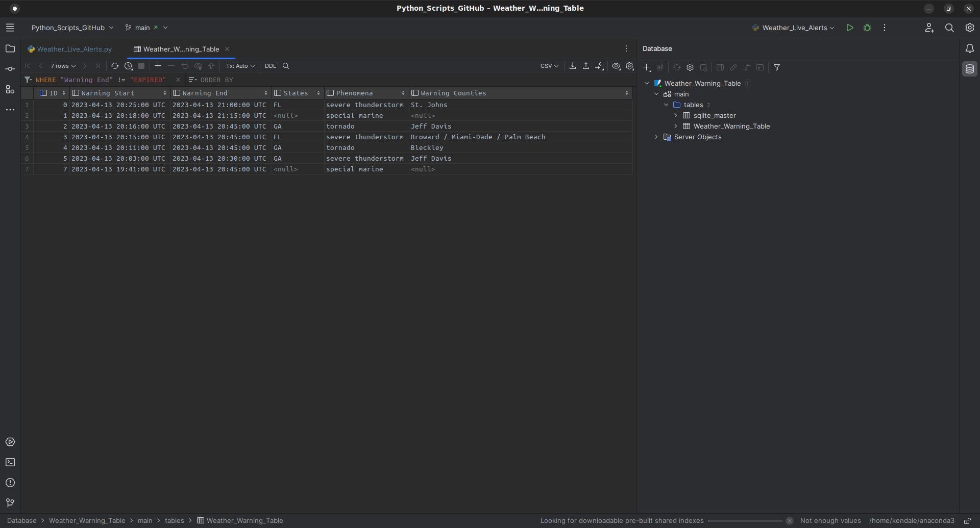
Task: Add a new row with plus icon
Action: coord(158,66)
